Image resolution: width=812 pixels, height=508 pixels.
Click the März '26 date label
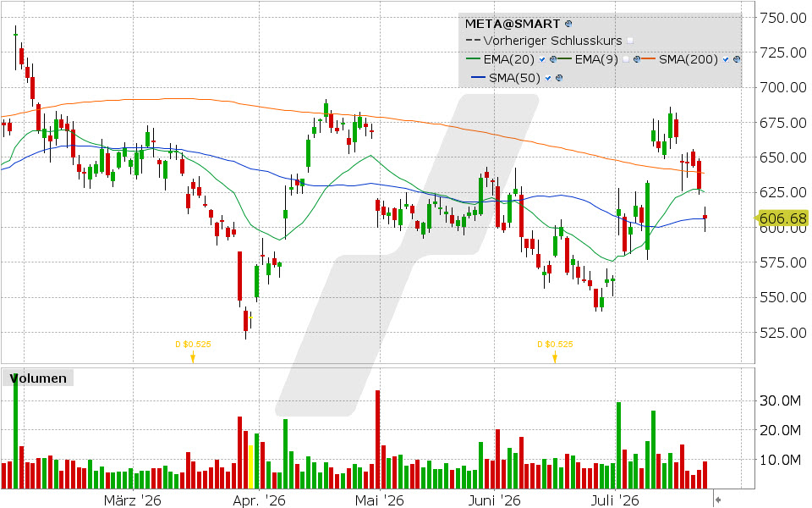(x=133, y=500)
